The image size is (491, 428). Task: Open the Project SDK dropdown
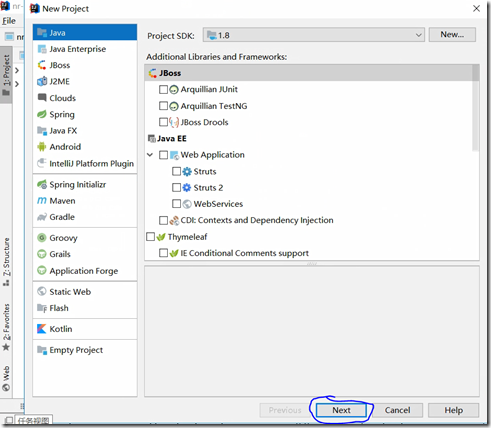tap(313, 35)
